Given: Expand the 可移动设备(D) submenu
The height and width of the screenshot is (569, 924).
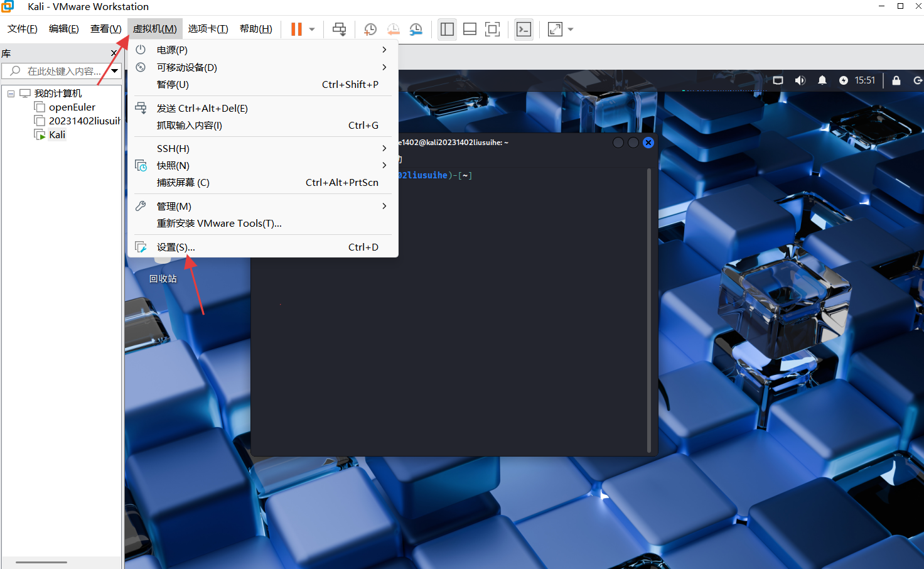Looking at the screenshot, I should pos(263,67).
